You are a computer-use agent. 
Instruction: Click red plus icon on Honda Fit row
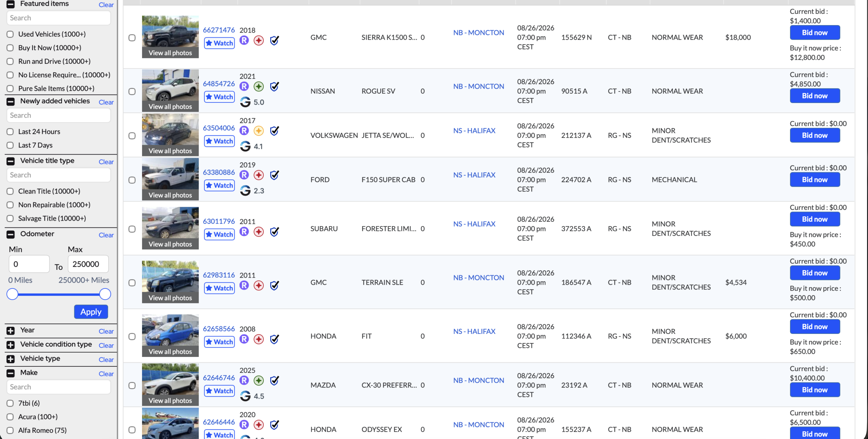259,339
